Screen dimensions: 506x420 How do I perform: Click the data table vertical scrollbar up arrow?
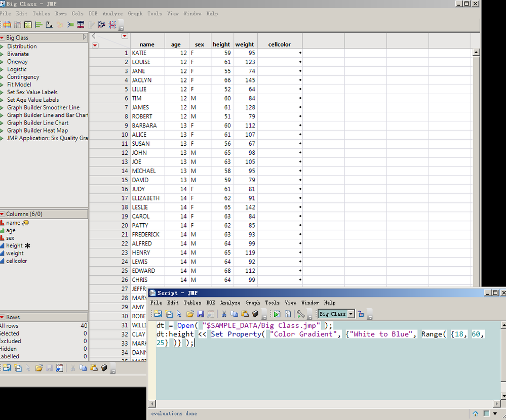point(476,52)
